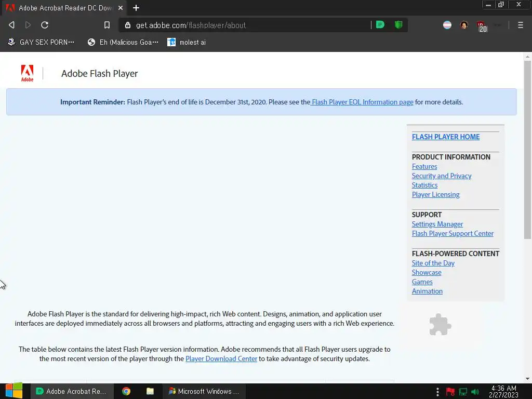This screenshot has height=399, width=532.
Task: Open the green reader mode icon
Action: (380, 25)
